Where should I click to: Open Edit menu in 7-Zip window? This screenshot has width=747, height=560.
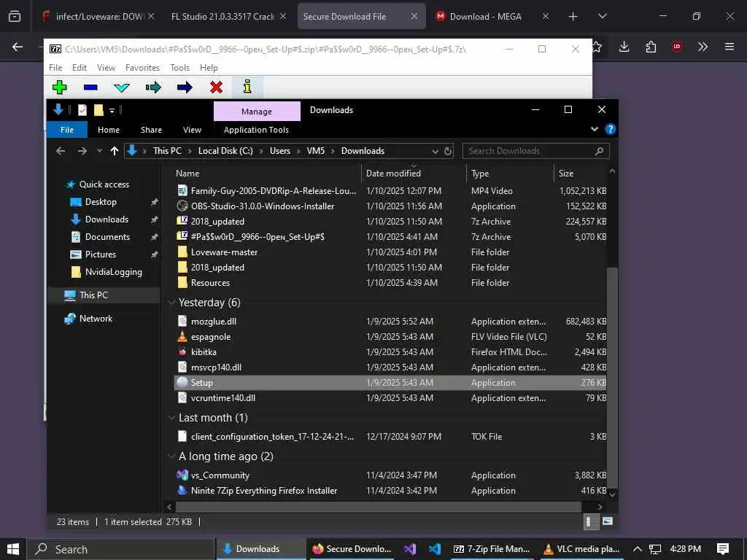[x=79, y=68]
